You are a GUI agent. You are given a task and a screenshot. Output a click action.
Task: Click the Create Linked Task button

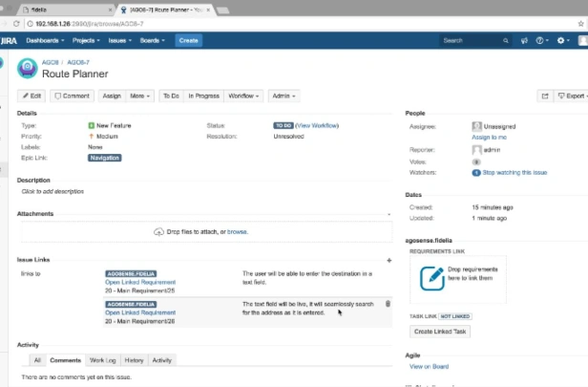tap(440, 332)
